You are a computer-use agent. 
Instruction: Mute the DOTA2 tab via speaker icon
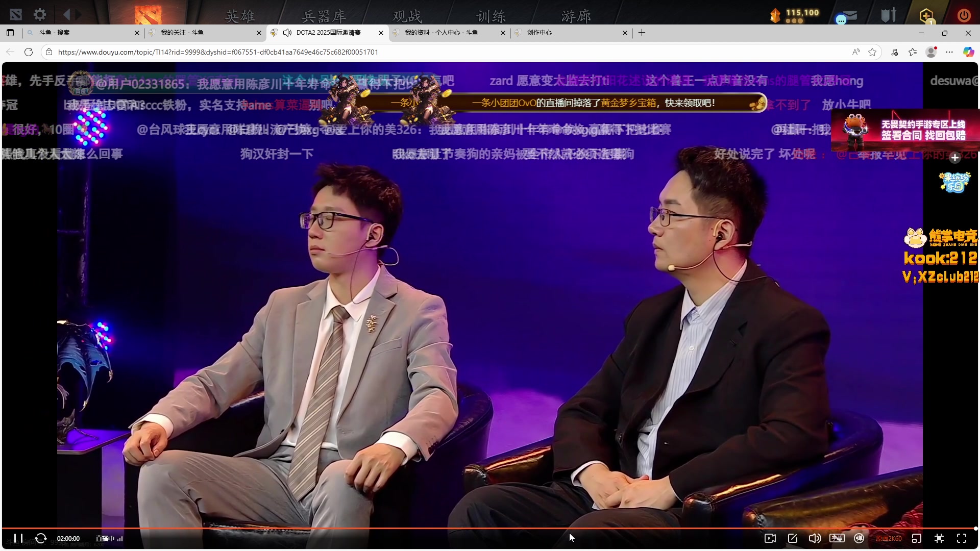(287, 33)
